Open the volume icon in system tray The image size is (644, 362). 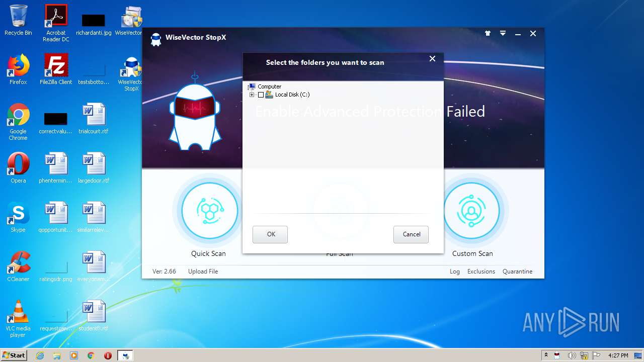pyautogui.click(x=572, y=355)
